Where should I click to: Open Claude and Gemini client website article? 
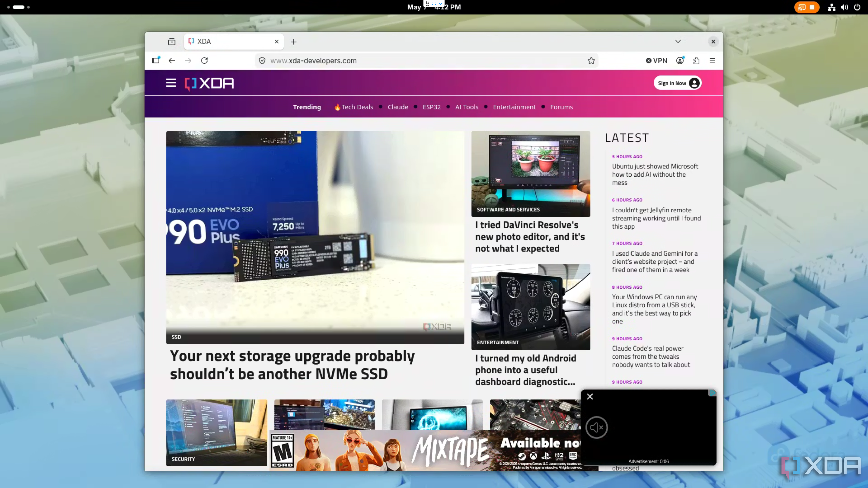(x=655, y=262)
